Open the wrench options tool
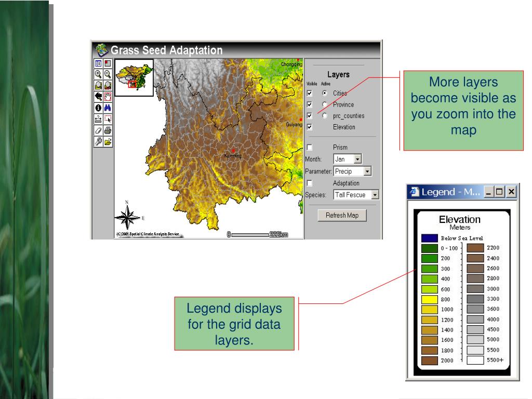The image size is (532, 399). point(98,141)
